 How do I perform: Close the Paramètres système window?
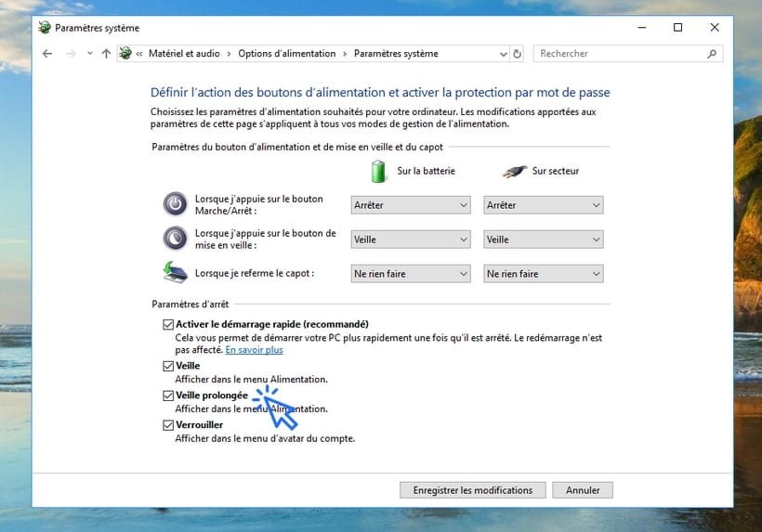(x=715, y=28)
